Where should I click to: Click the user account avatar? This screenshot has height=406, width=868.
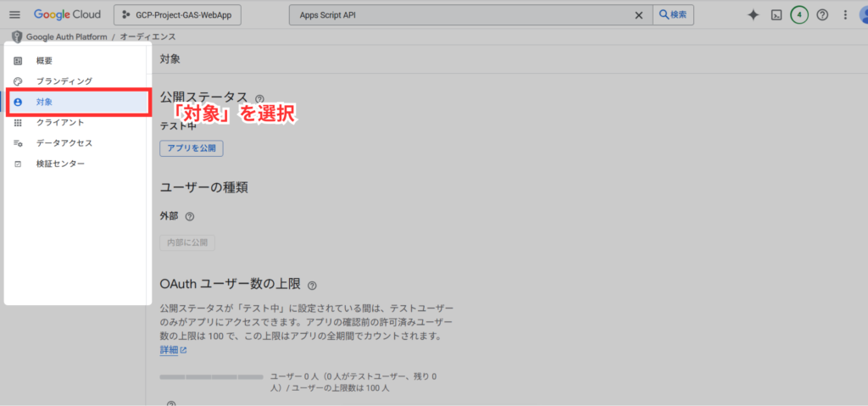pos(863,15)
